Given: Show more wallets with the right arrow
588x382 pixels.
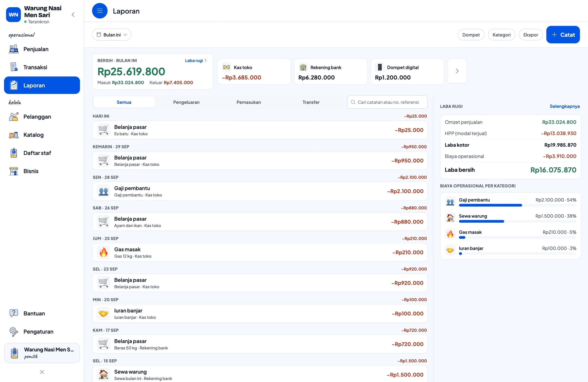Looking at the screenshot, I should tap(457, 71).
